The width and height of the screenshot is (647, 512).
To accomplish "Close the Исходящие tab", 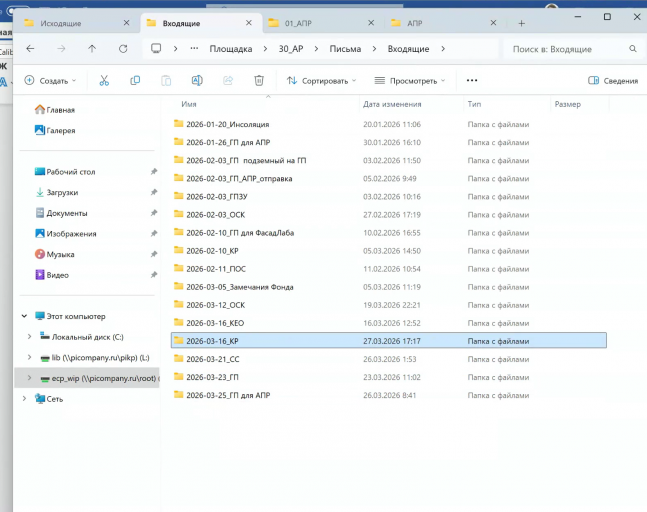I will coord(126,23).
